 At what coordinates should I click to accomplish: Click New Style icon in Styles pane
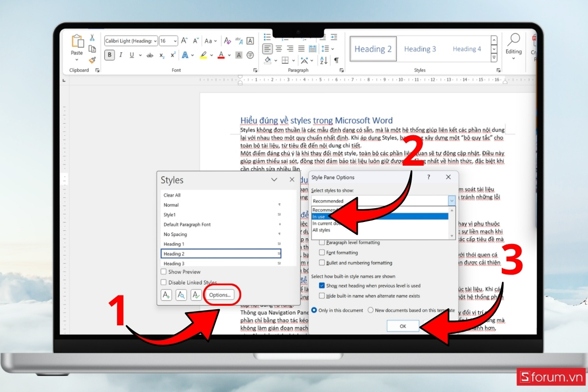pyautogui.click(x=166, y=295)
